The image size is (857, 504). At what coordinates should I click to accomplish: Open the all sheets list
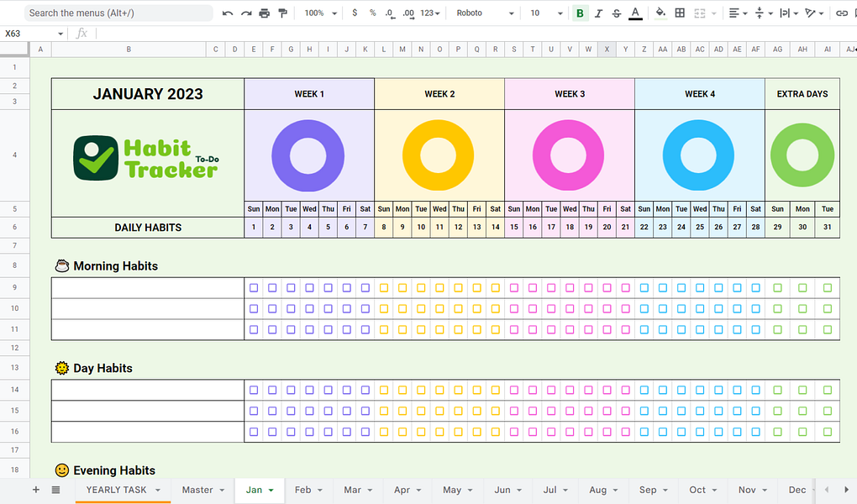point(55,490)
